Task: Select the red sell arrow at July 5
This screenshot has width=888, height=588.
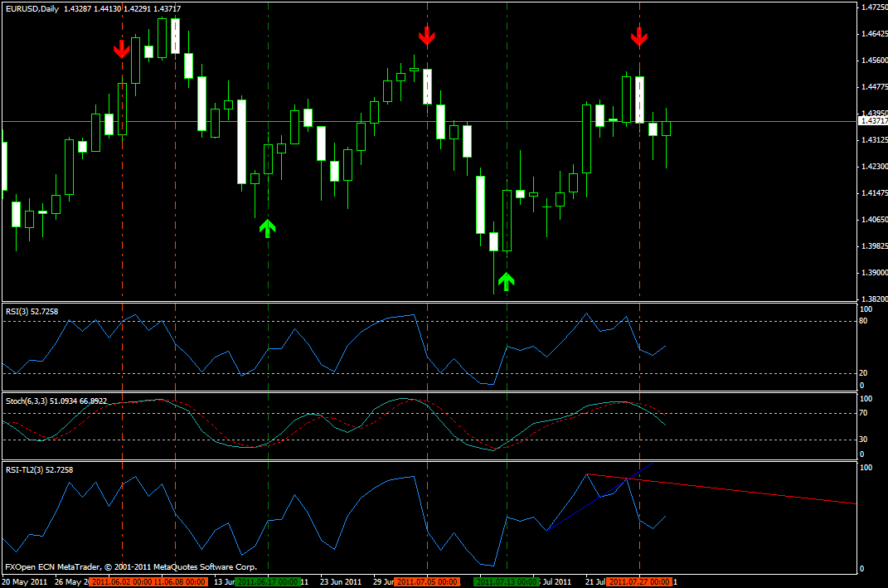Action: coord(426,36)
